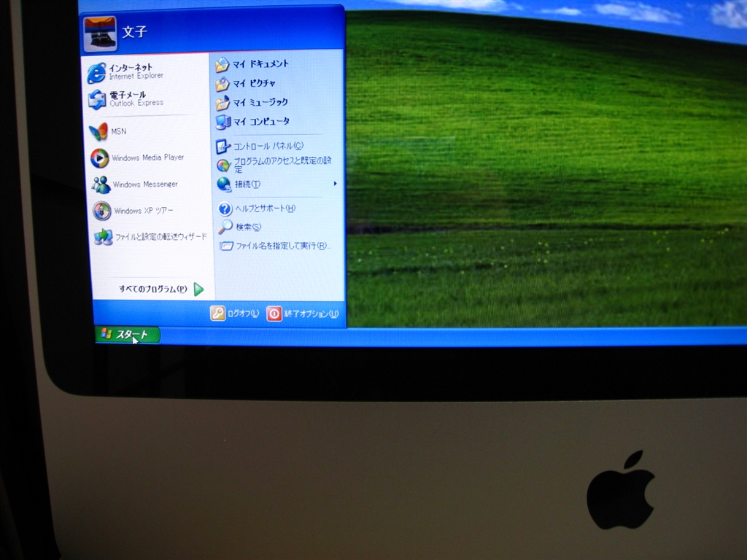This screenshot has width=747, height=560.
Task: Open the コントロール パネル icon
Action: (223, 146)
